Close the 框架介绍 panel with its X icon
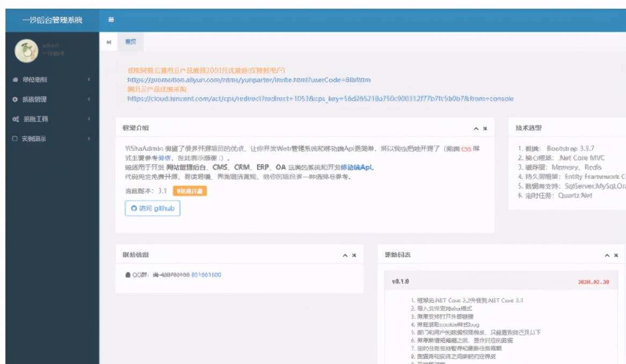The image size is (626, 364). [486, 128]
